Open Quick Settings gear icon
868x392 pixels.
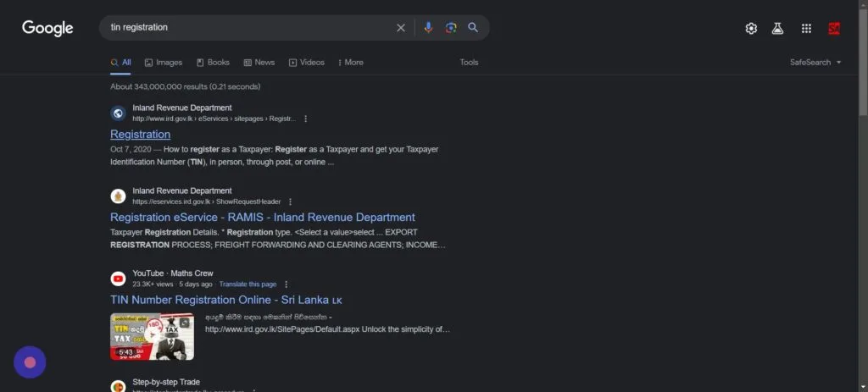click(x=751, y=29)
